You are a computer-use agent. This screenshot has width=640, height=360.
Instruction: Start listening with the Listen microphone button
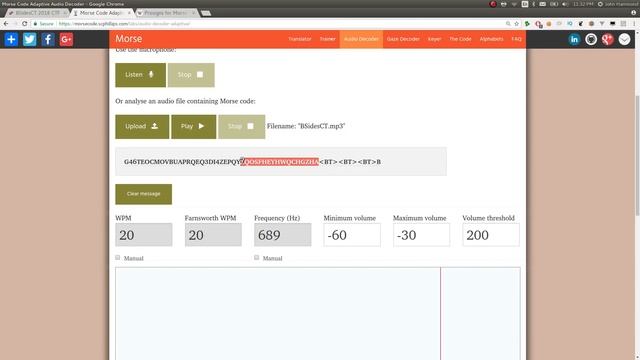pos(140,75)
